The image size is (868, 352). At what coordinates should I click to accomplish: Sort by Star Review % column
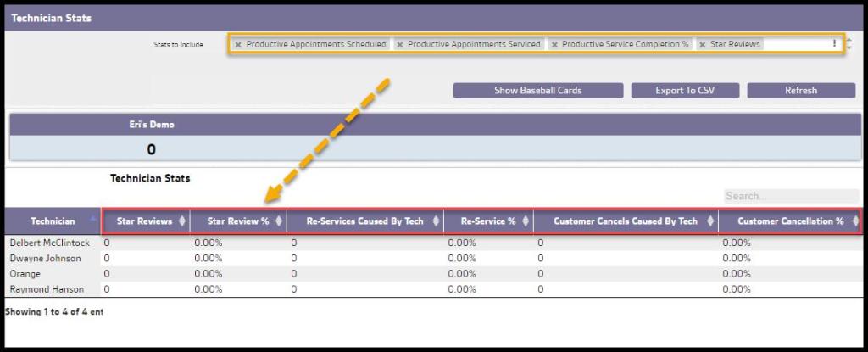point(238,221)
